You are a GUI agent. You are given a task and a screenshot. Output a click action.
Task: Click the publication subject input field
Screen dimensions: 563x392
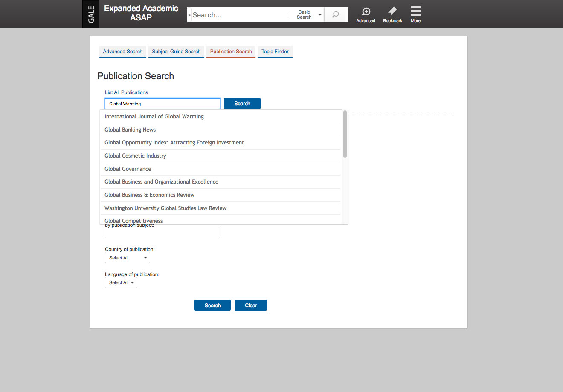[163, 233]
